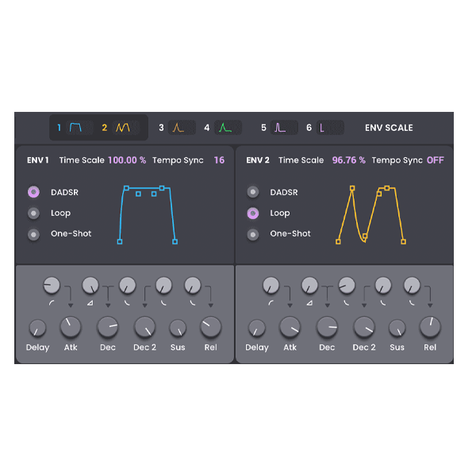Select One-Shot mode for ENV 1
Screen dimensions: 476x476
click(x=33, y=234)
